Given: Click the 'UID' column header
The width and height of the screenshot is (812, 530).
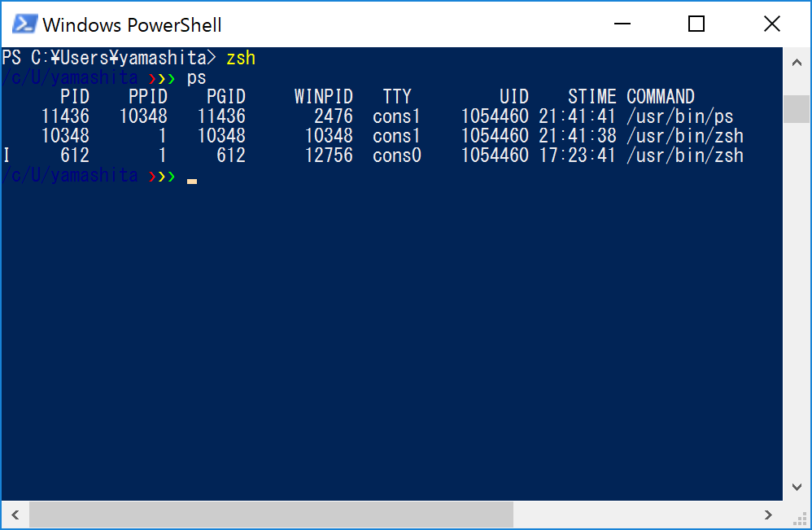Looking at the screenshot, I should (x=514, y=96).
